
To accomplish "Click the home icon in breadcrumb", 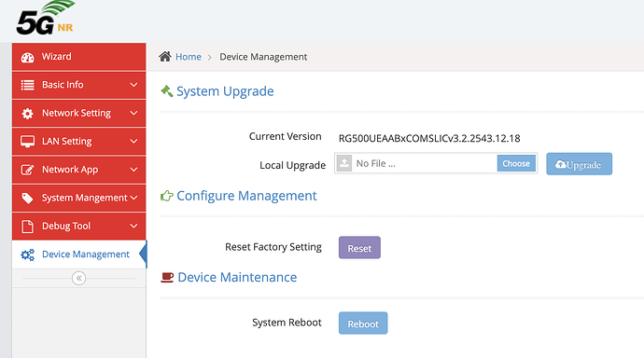I will tap(165, 57).
